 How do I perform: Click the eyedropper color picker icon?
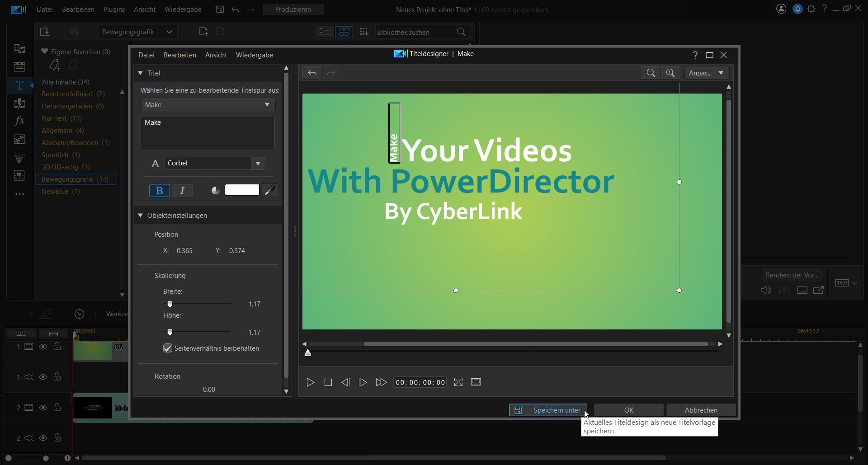point(270,190)
